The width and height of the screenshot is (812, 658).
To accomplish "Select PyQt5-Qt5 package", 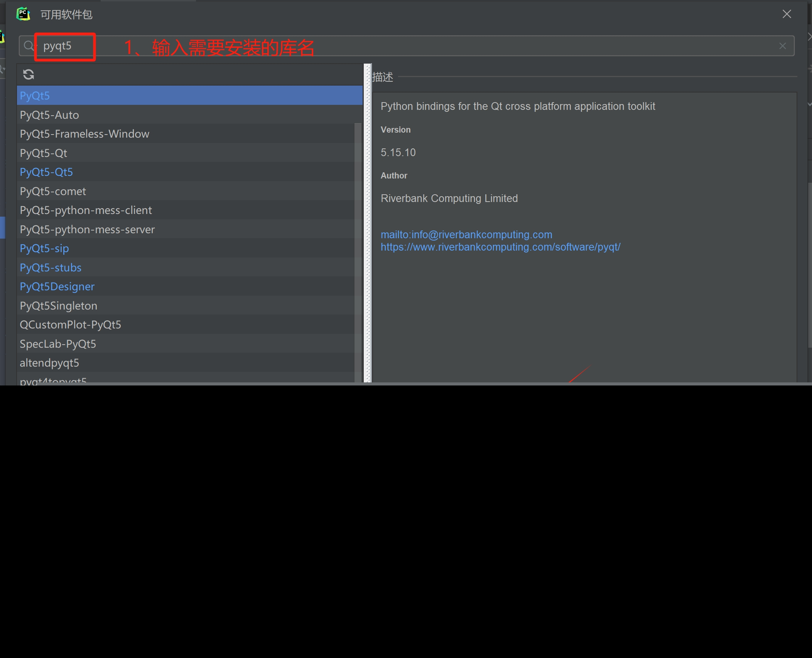I will click(x=186, y=172).
